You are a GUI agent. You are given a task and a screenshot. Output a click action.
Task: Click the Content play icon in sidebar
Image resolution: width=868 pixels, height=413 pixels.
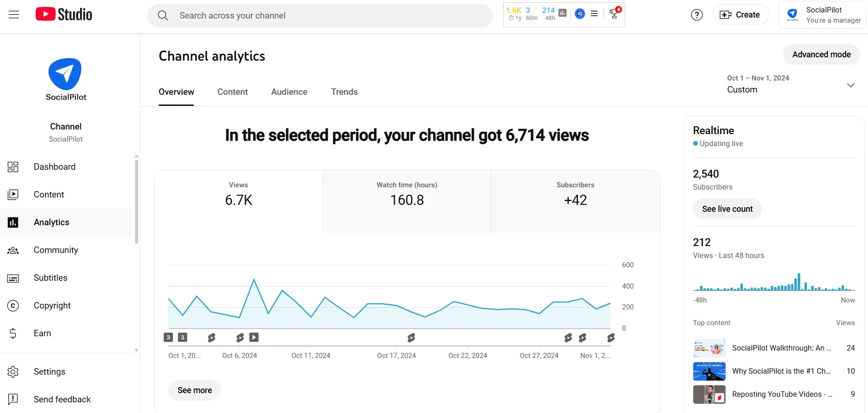pyautogui.click(x=13, y=195)
